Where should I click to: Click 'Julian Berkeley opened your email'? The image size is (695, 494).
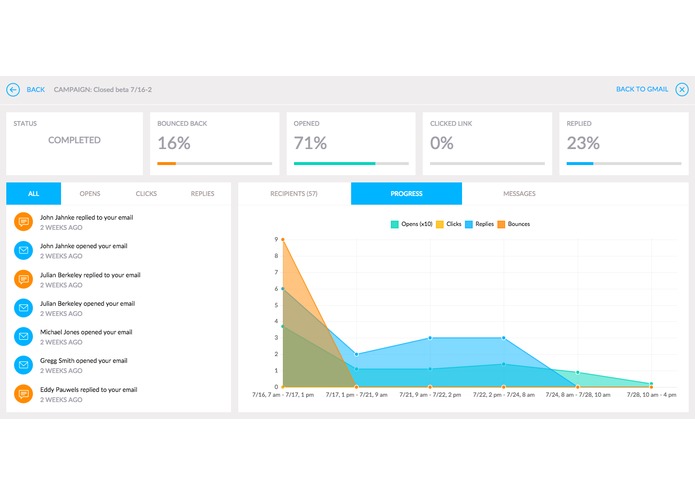click(x=87, y=303)
